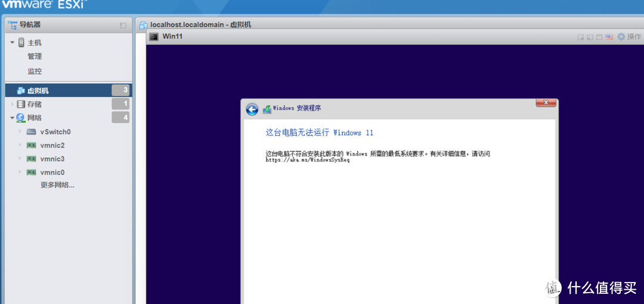This screenshot has width=644, height=304.
Task: Click the localhost.localdomain VM header icon
Action: pyautogui.click(x=143, y=24)
